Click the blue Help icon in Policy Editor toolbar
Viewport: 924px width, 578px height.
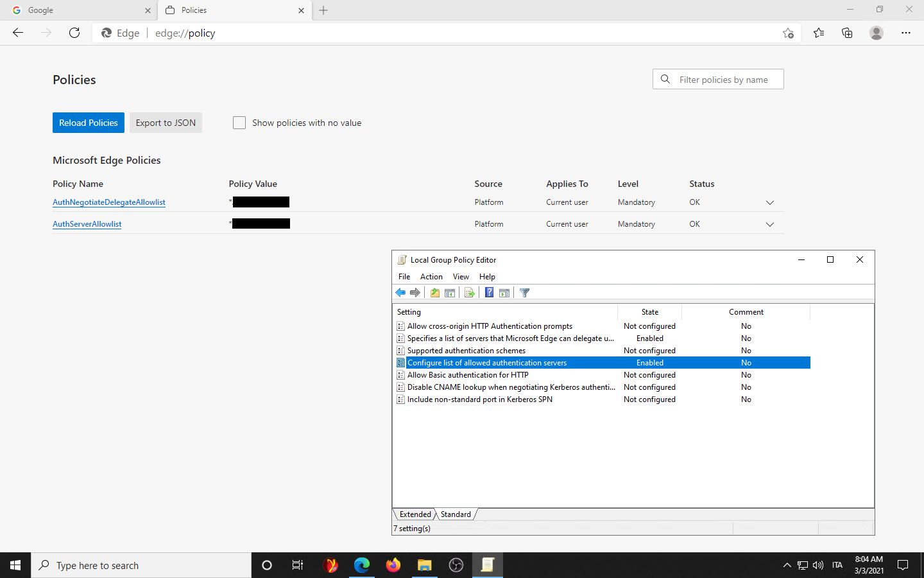[x=489, y=293]
